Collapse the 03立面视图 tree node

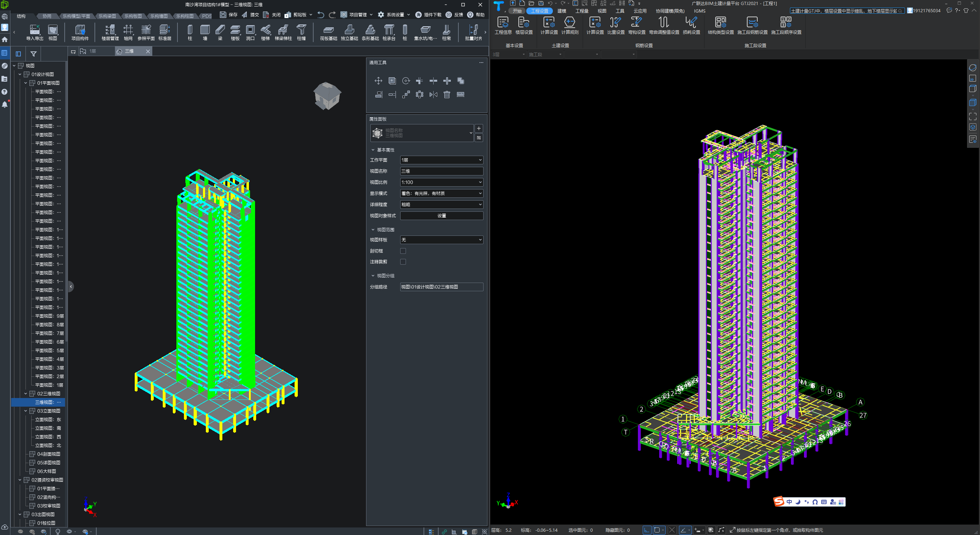[x=26, y=411]
